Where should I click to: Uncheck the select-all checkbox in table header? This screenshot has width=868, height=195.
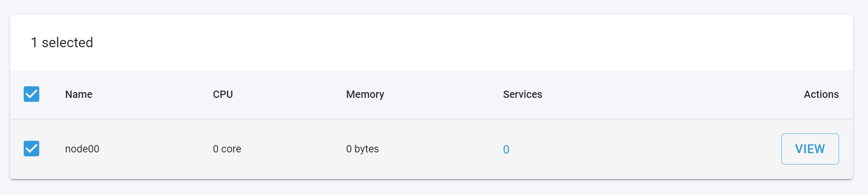click(x=31, y=94)
